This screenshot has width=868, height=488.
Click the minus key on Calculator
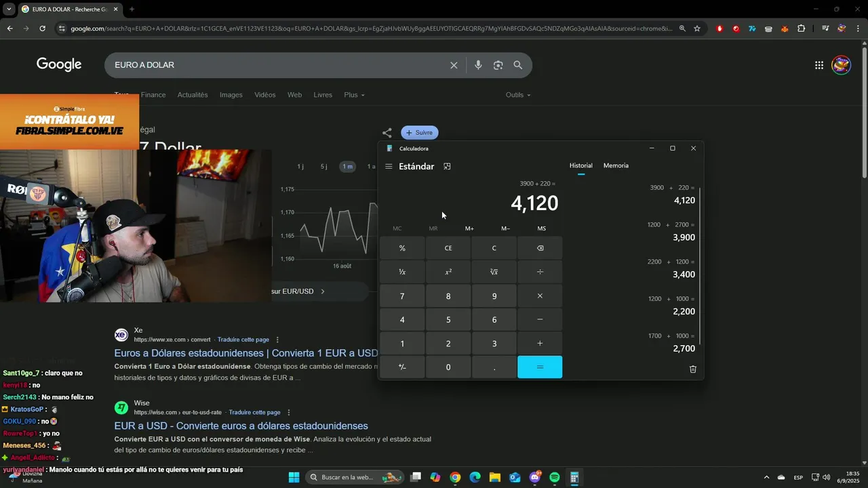(540, 320)
